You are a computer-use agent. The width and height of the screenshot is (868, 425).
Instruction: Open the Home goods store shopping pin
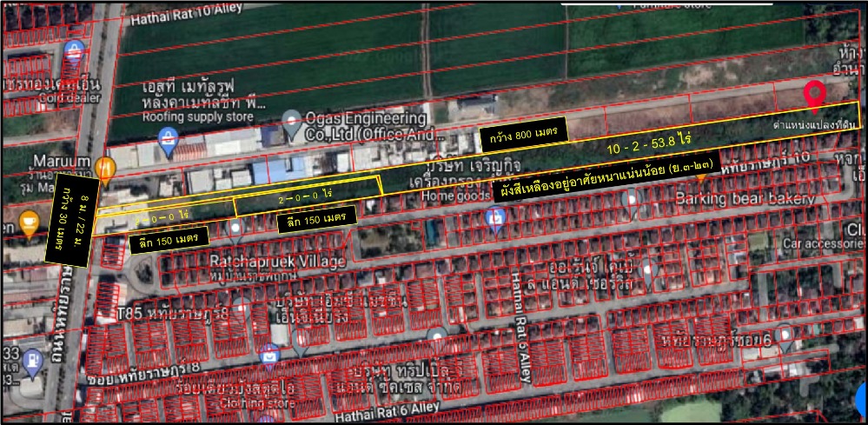[496, 217]
